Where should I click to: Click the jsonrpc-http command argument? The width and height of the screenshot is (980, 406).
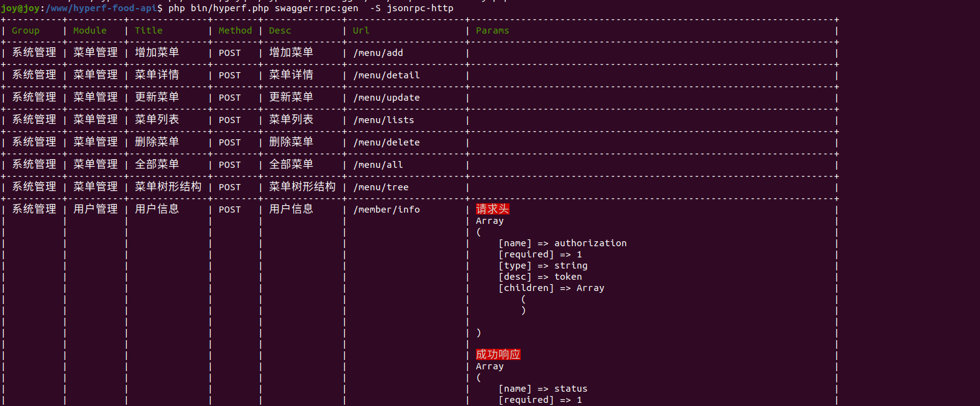click(419, 8)
